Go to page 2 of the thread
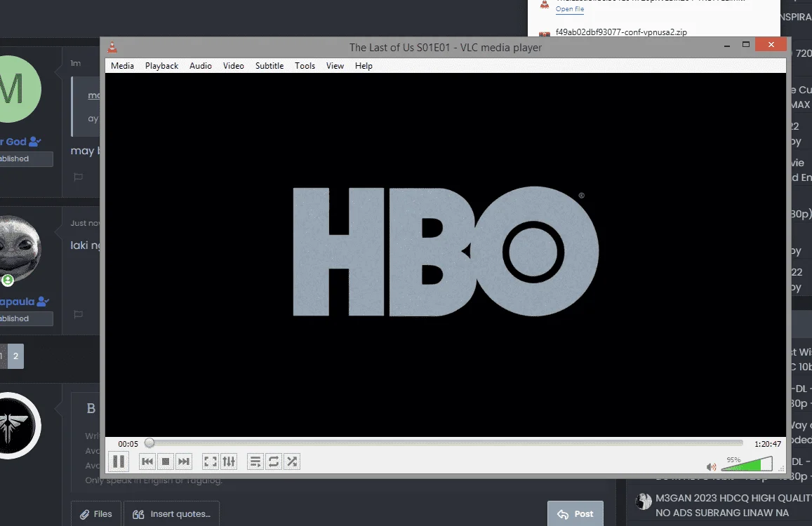This screenshot has width=812, height=526. pyautogui.click(x=15, y=356)
